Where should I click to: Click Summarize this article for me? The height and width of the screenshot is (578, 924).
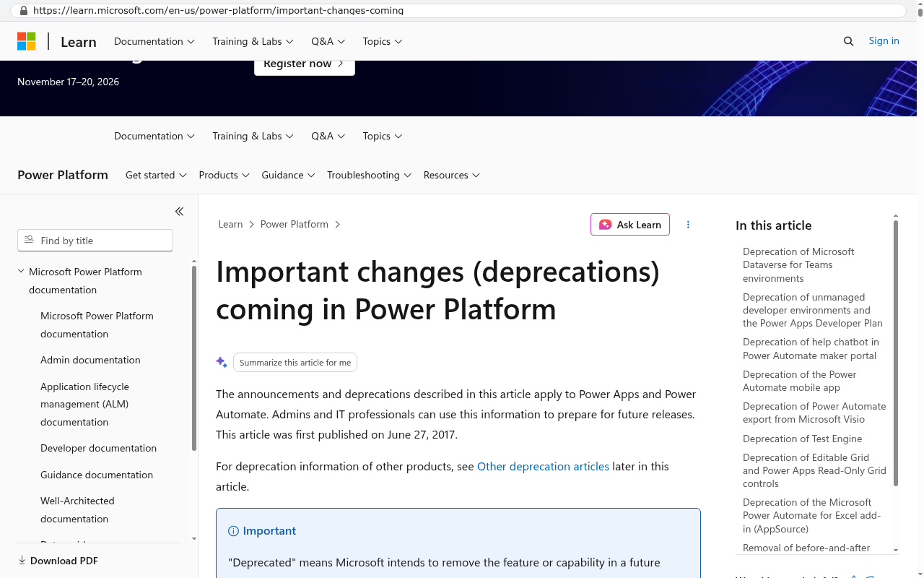295,363
